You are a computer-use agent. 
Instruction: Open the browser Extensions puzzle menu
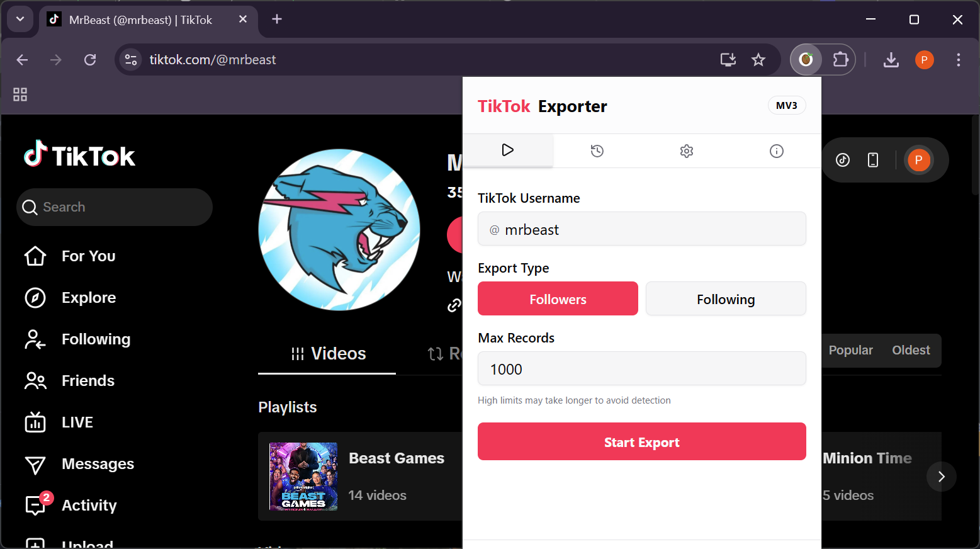(x=841, y=60)
